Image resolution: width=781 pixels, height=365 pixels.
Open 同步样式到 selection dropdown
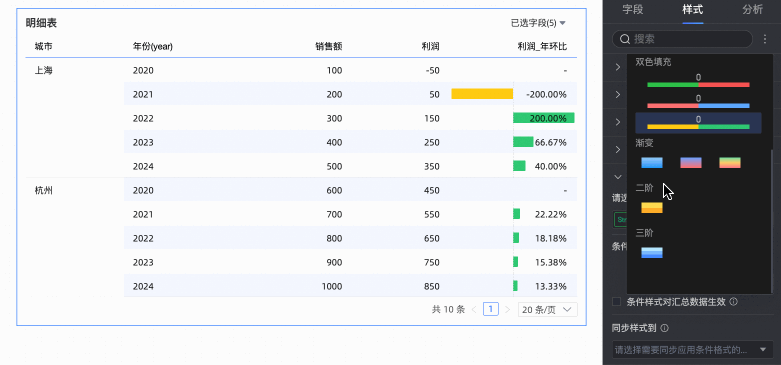coord(692,350)
